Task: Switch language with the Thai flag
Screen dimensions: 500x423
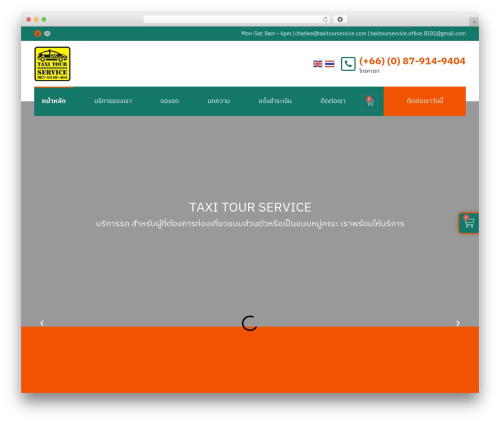Action: click(x=330, y=64)
